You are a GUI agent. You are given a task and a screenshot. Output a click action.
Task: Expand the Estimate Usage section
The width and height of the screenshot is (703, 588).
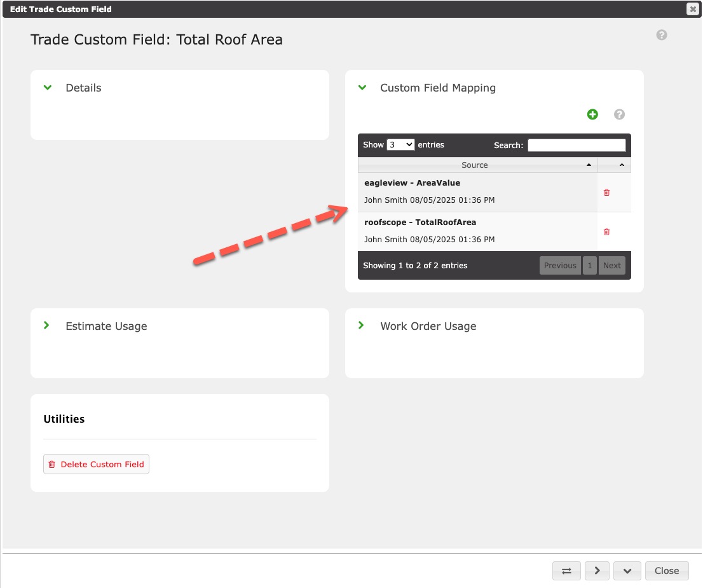[46, 325]
